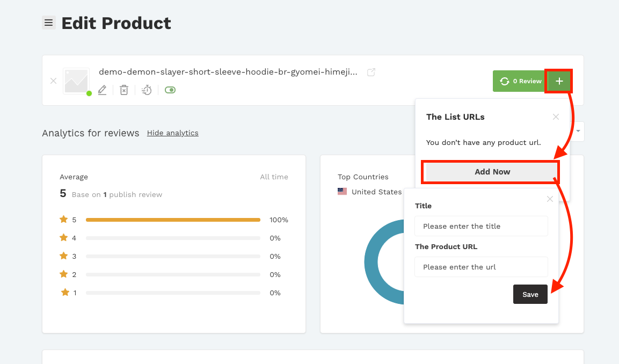Click the blue donut chart in Top Countries
This screenshot has height=364, width=619.
384,262
